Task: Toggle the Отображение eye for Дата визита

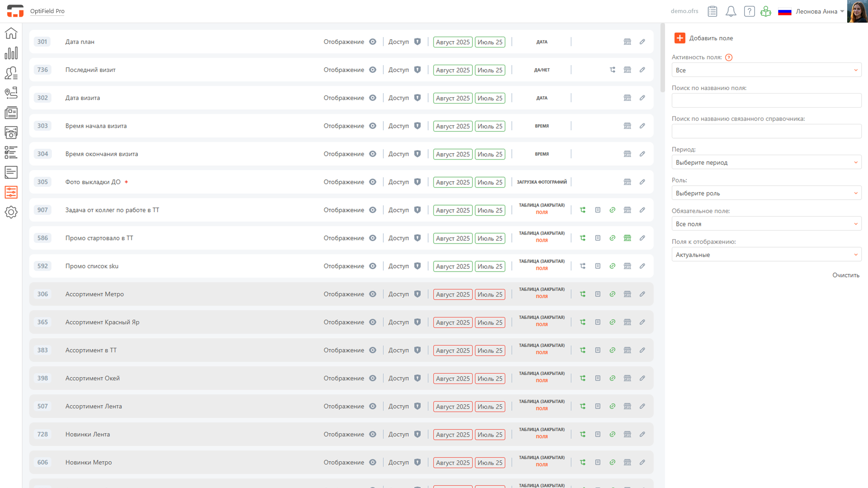Action: tap(373, 98)
